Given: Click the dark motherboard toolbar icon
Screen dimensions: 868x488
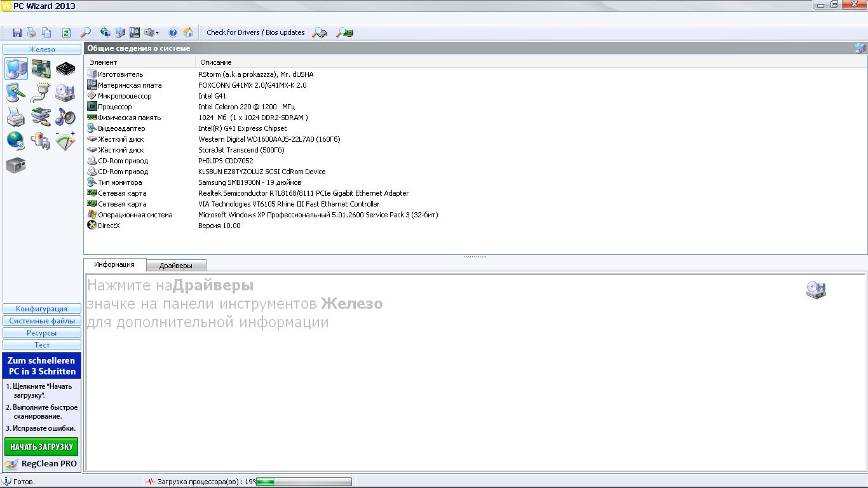Looking at the screenshot, I should (135, 32).
